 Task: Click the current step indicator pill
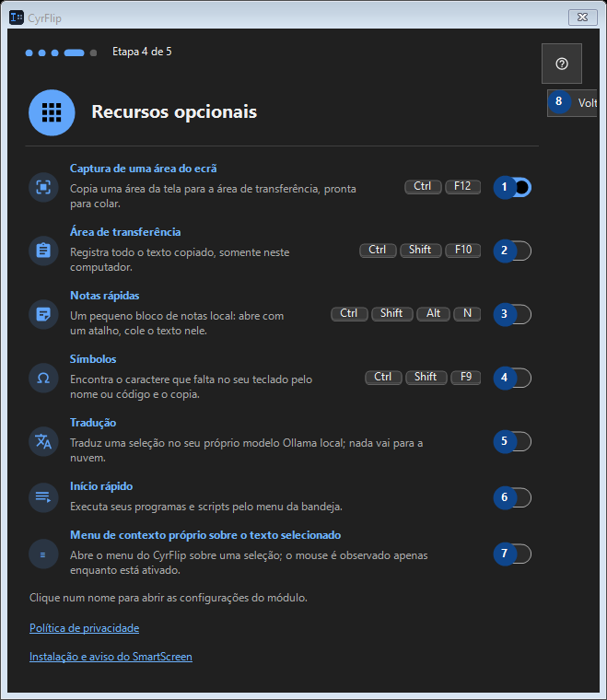pos(74,52)
